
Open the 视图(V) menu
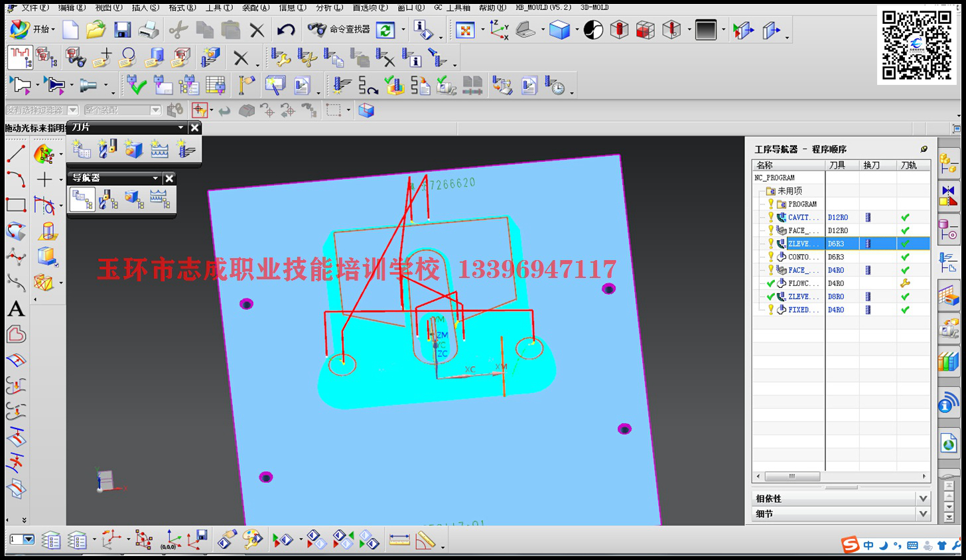(109, 8)
